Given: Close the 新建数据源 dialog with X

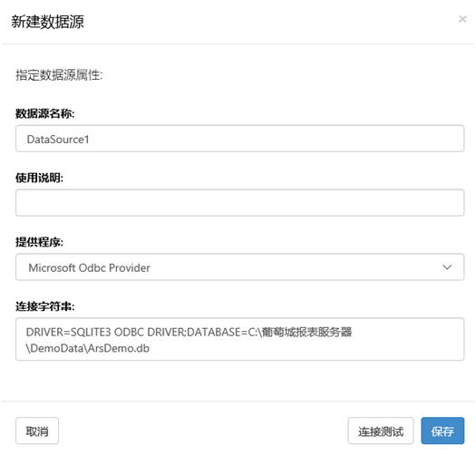Looking at the screenshot, I should [462, 19].
